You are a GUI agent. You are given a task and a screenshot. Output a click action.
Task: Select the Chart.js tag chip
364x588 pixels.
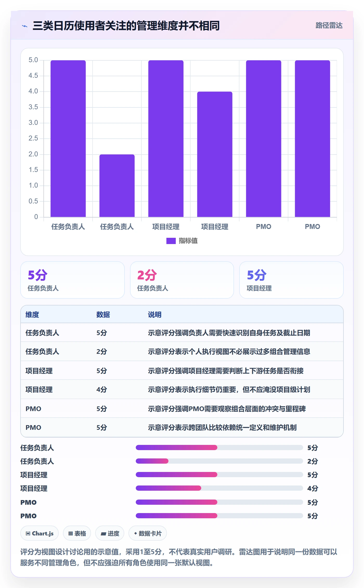pos(40,533)
